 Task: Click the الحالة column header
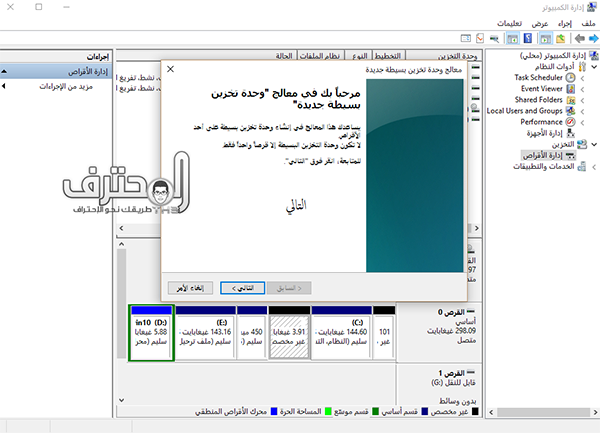(283, 56)
